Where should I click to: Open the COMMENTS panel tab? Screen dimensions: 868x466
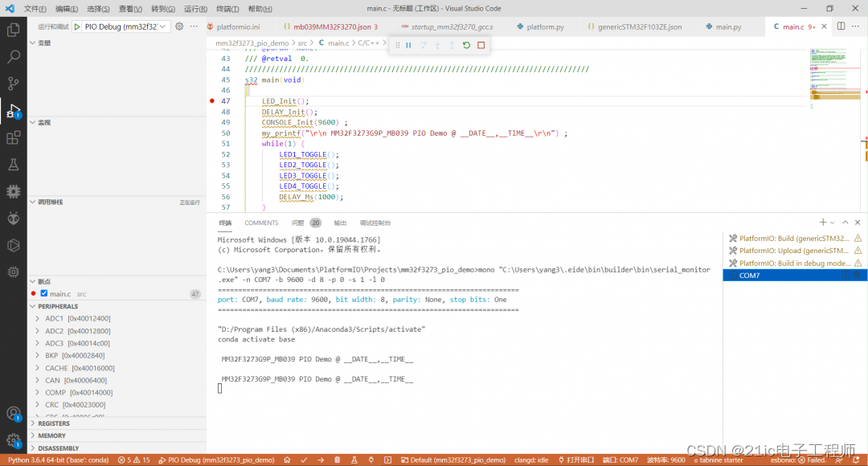tap(261, 223)
